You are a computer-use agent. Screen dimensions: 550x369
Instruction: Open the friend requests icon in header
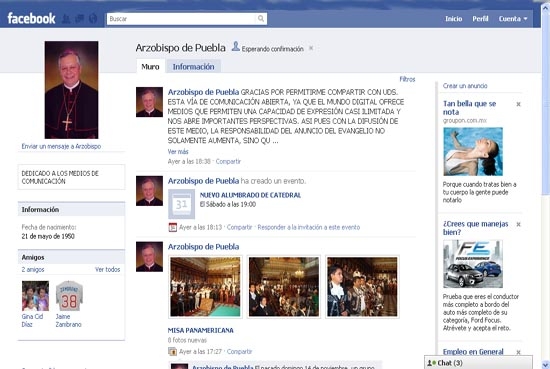[66, 19]
